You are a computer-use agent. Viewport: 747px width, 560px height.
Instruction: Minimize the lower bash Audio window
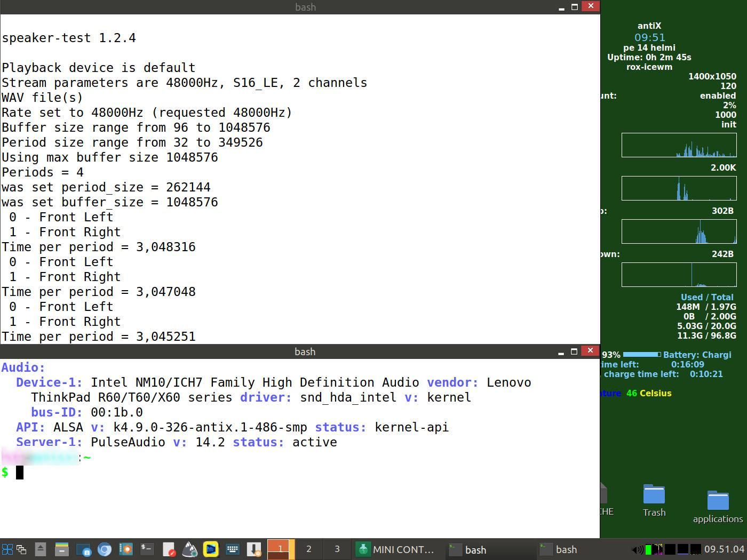(x=561, y=351)
